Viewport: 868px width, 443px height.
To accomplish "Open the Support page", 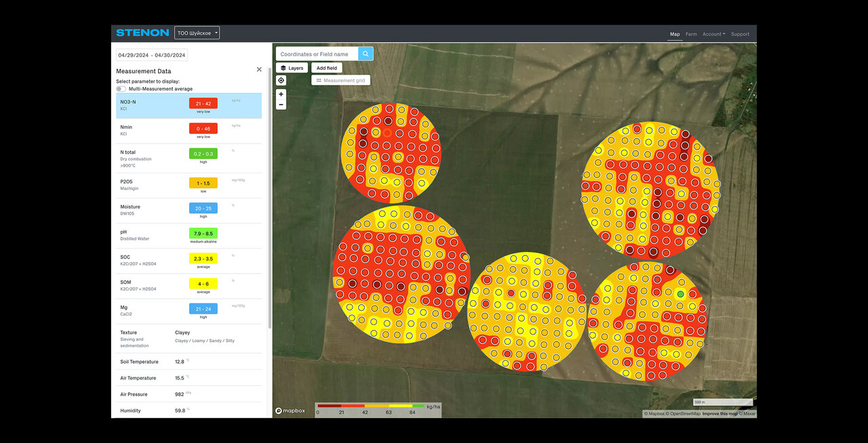I will 740,34.
